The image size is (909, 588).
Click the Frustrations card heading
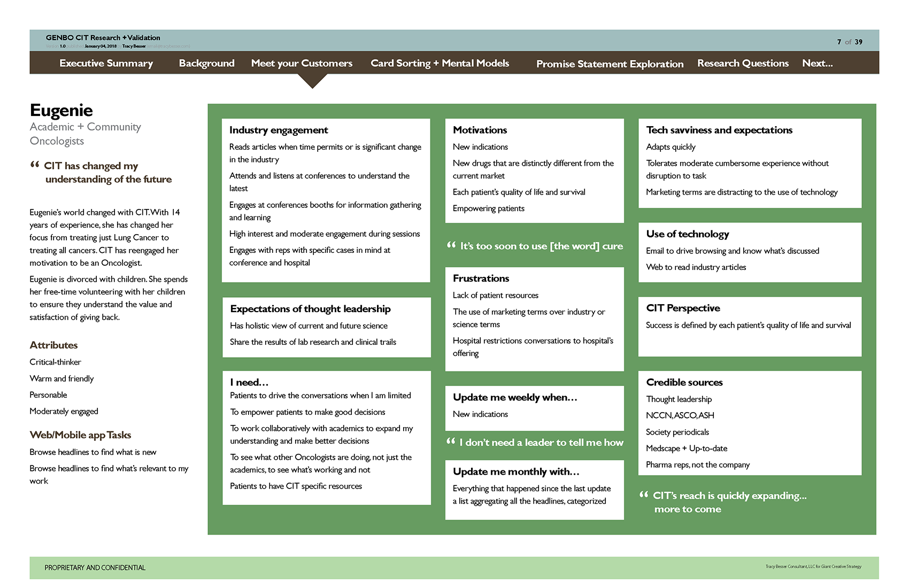[481, 278]
